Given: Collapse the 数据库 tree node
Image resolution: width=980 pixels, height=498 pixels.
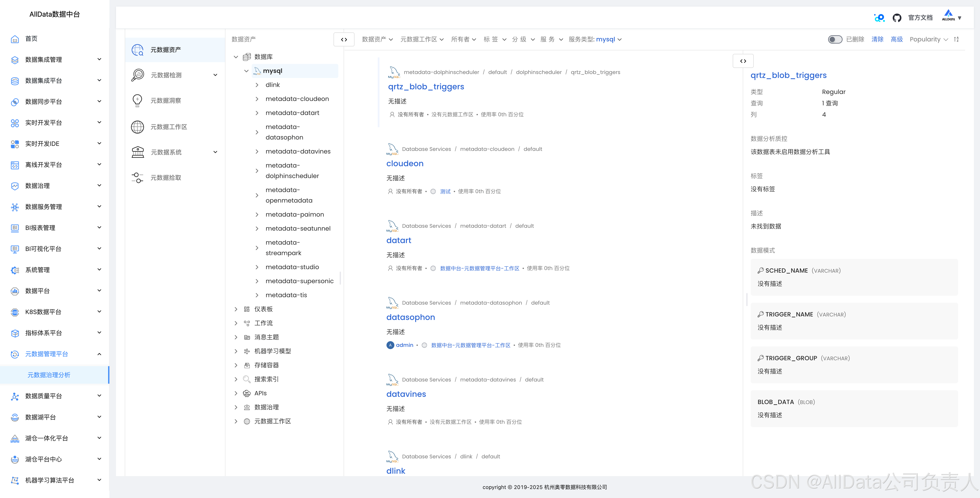Looking at the screenshot, I should tap(236, 57).
